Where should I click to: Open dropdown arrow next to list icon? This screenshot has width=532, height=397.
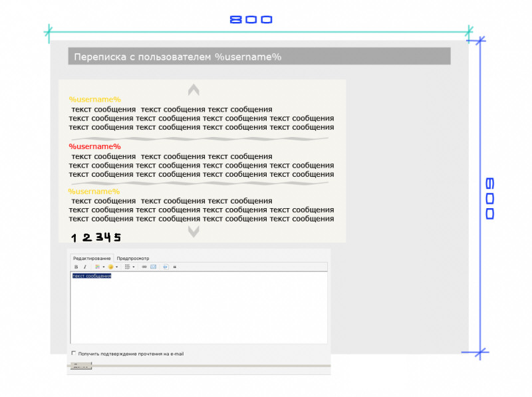click(134, 267)
